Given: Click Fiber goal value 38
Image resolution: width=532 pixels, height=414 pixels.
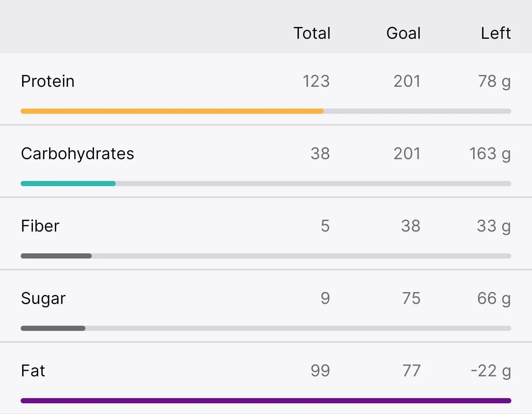Looking at the screenshot, I should (x=411, y=226).
